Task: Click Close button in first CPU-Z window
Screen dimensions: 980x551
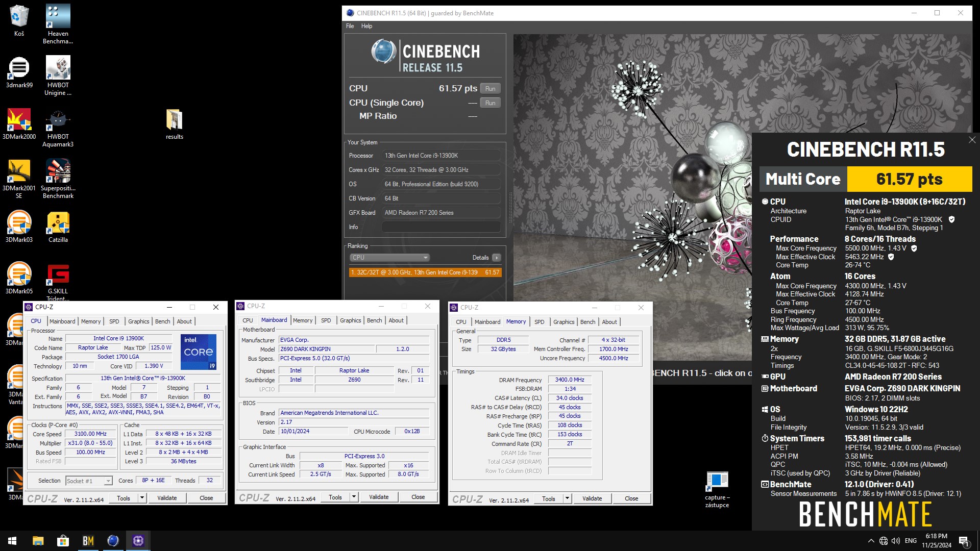Action: coord(206,498)
